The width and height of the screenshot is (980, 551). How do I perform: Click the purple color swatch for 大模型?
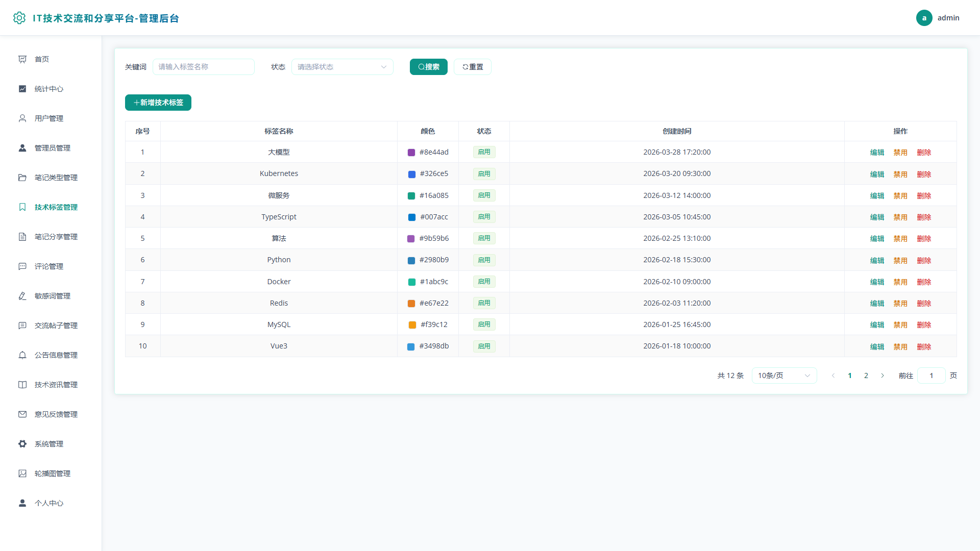411,153
